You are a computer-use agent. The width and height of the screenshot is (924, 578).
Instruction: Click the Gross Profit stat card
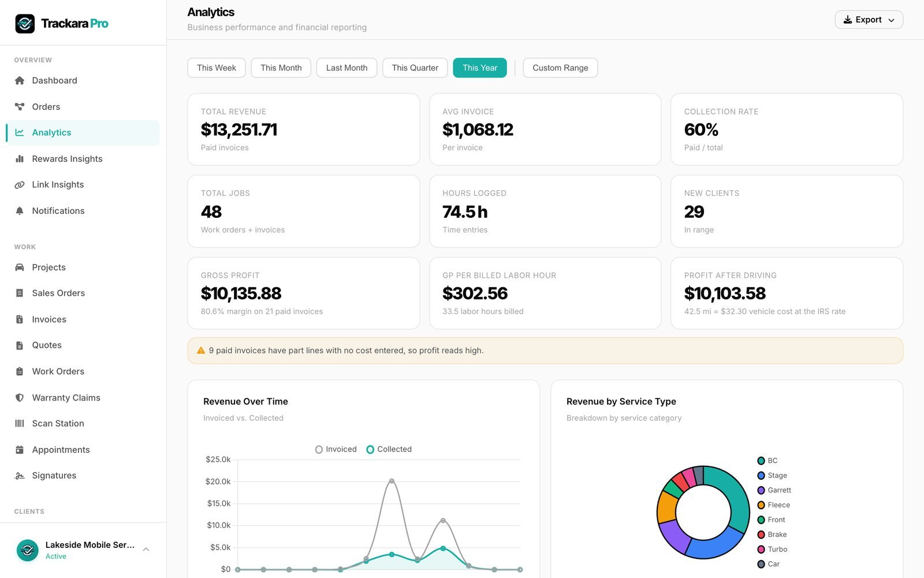click(x=304, y=293)
